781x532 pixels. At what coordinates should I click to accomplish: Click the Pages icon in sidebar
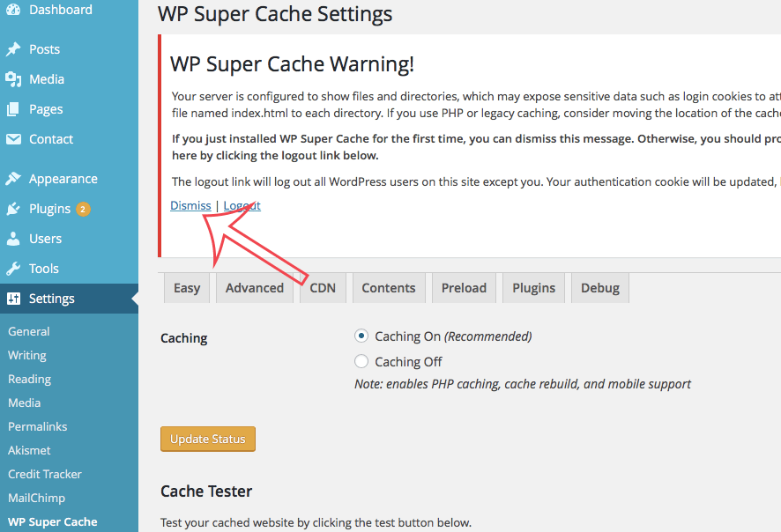(13, 109)
